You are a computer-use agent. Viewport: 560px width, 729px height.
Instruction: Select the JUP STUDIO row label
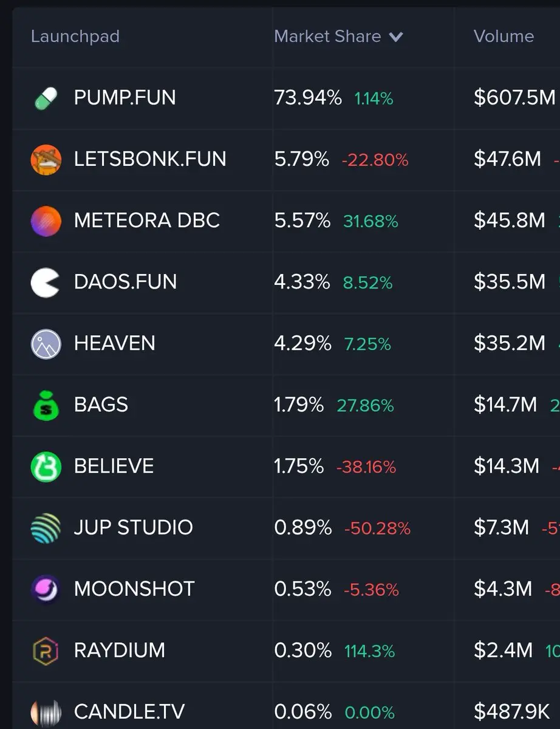[x=134, y=527]
